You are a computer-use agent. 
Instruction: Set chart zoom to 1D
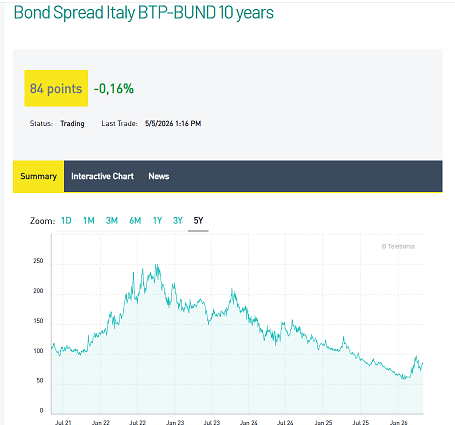point(66,221)
